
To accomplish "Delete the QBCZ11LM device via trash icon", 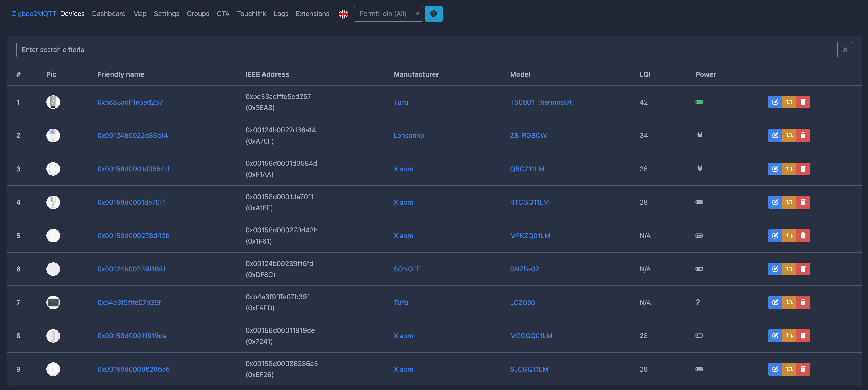I will point(803,169).
